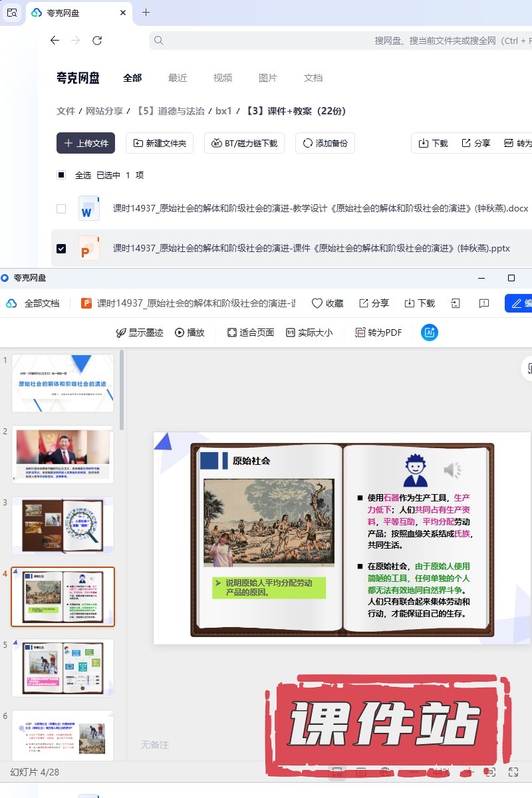
Task: Toggle the 全选 select-all checkbox
Action: 61,175
